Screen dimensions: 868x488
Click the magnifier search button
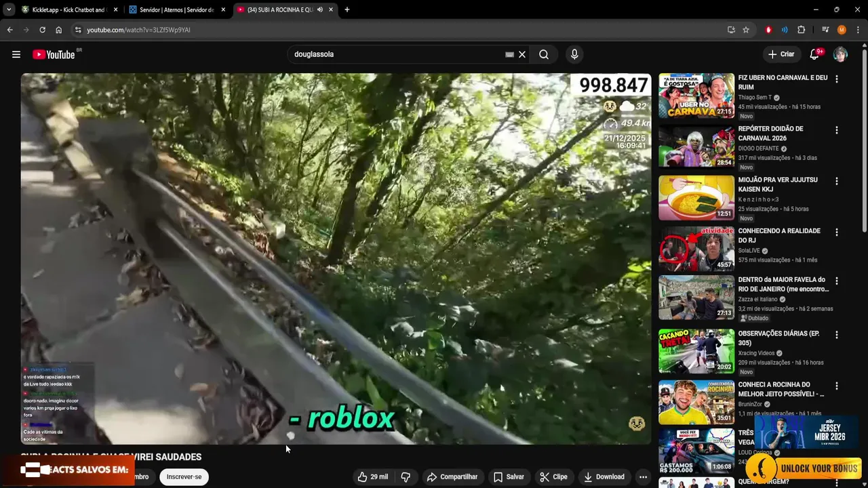click(x=544, y=54)
